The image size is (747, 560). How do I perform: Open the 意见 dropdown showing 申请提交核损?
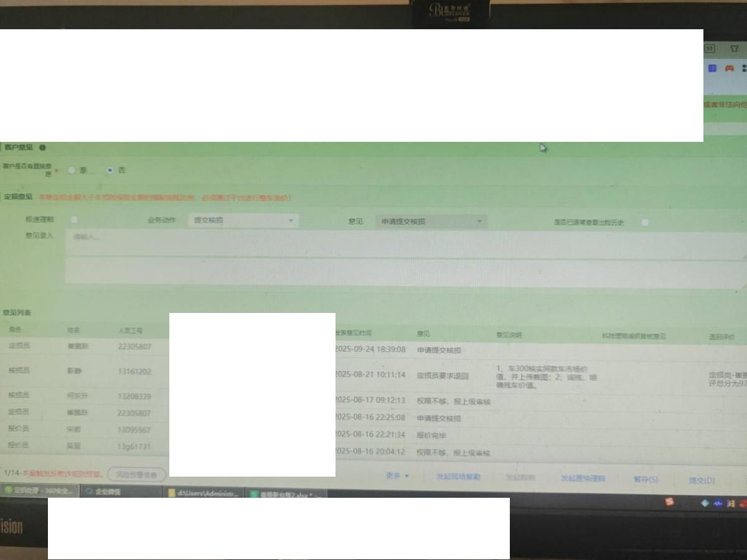[431, 222]
